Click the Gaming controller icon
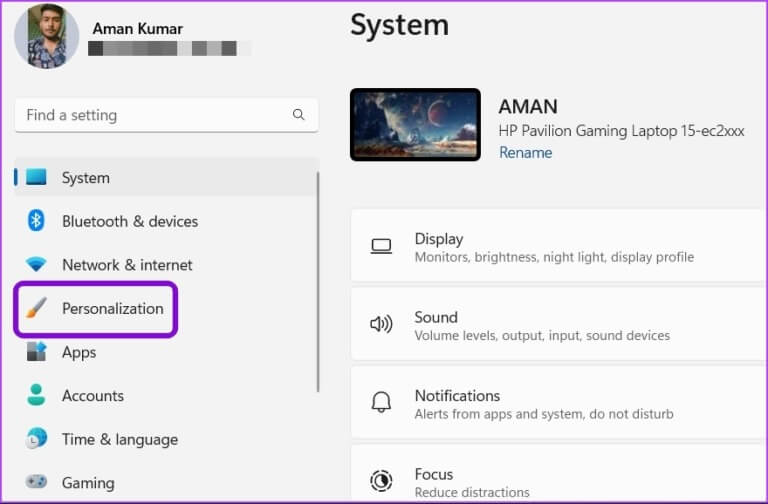The height and width of the screenshot is (504, 768). (x=36, y=481)
